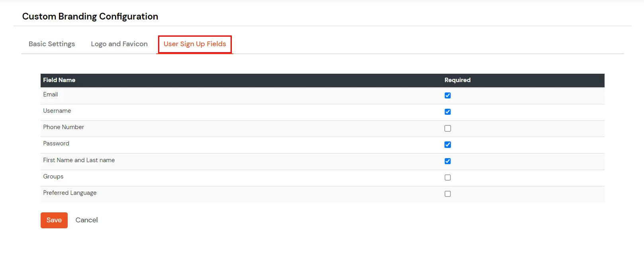
Task: Select the Email field row
Action: coord(51,94)
